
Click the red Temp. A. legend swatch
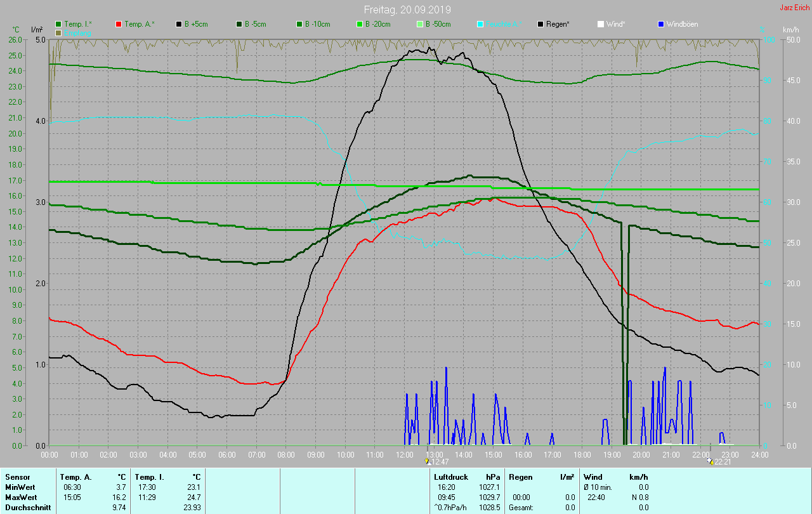click(119, 24)
